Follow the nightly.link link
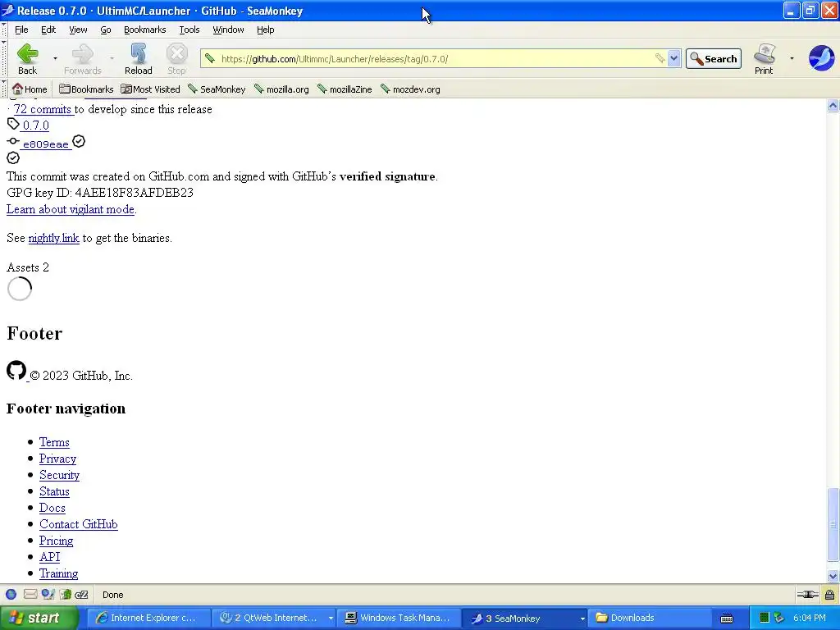This screenshot has width=840, height=630. click(53, 238)
